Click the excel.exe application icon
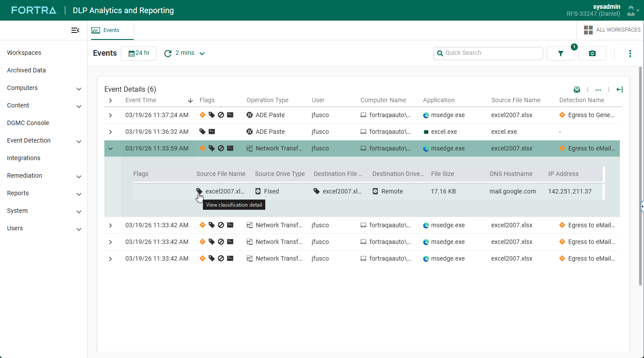 point(426,132)
